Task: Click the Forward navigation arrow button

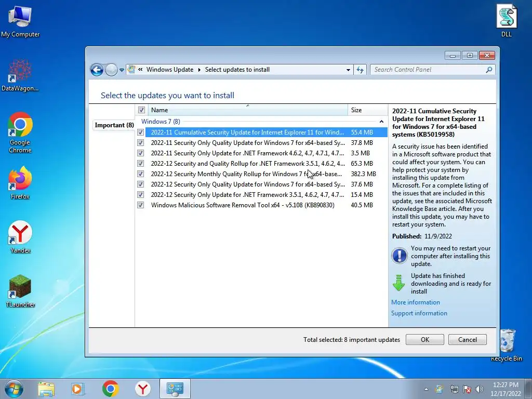Action: (111, 70)
